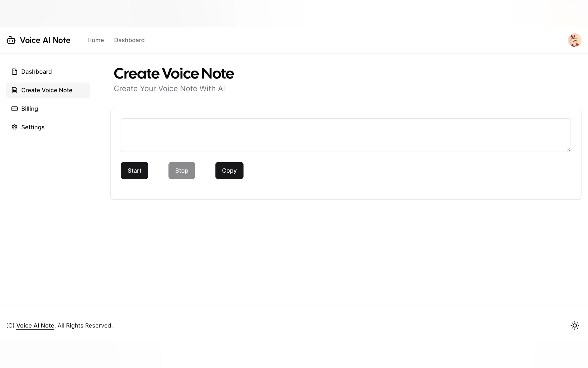588x368 pixels.
Task: Click the Dashboard sidebar document icon
Action: [14, 72]
